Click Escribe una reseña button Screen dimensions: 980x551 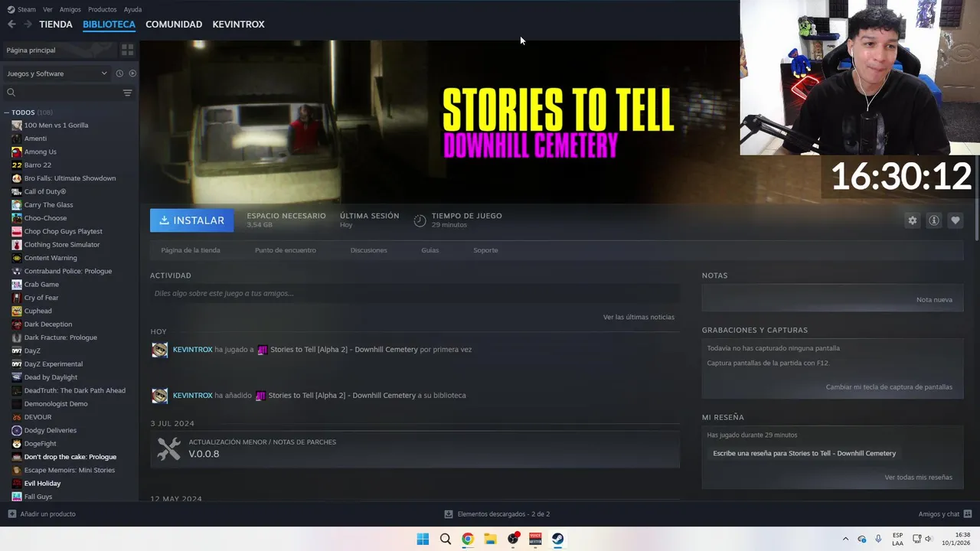click(804, 453)
